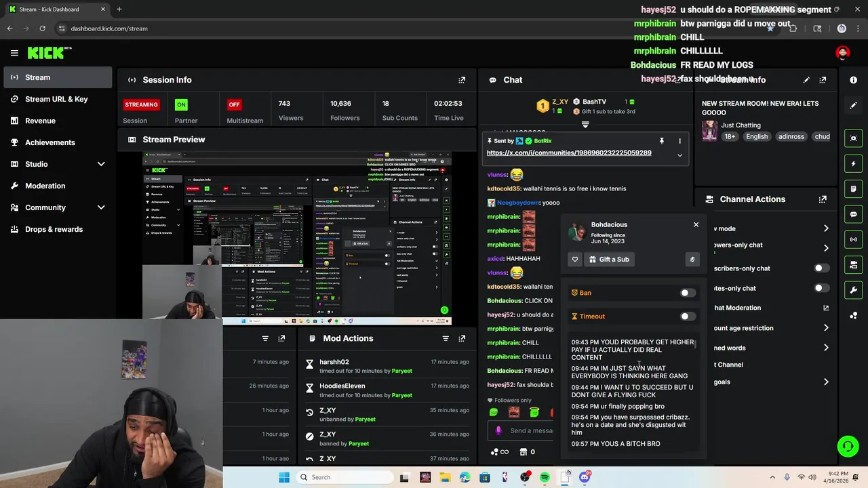Collapse the chat gifter leaderboard
Image resolution: width=868 pixels, height=488 pixels.
[x=585, y=125]
